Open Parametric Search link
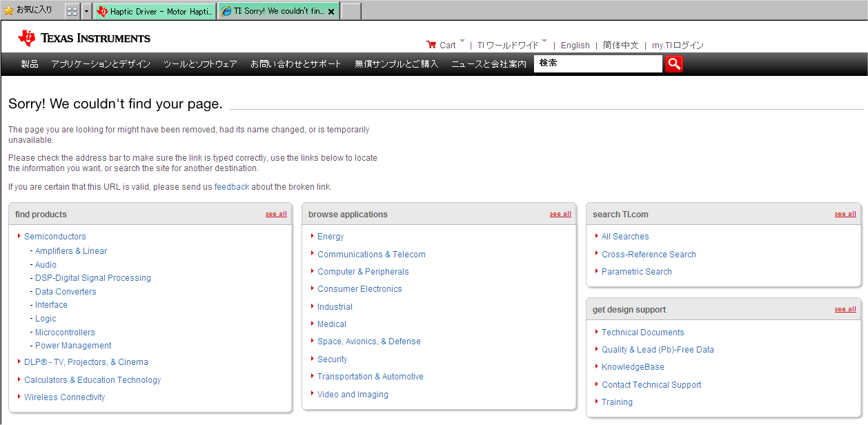 click(637, 272)
